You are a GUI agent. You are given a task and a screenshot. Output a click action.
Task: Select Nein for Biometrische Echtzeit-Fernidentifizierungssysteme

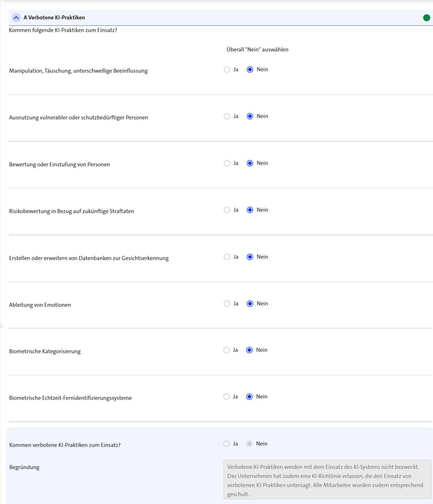pyautogui.click(x=249, y=397)
